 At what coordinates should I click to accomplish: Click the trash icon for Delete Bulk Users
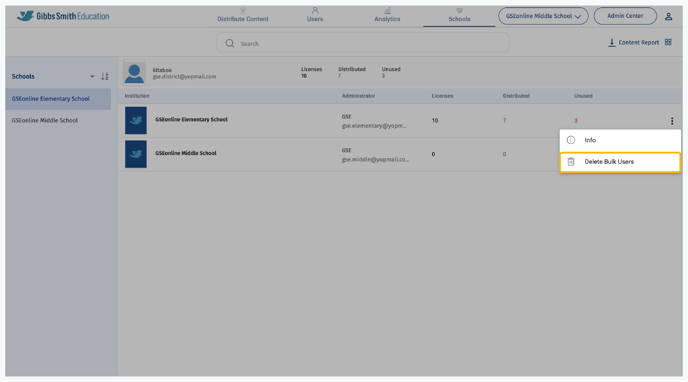pyautogui.click(x=571, y=162)
